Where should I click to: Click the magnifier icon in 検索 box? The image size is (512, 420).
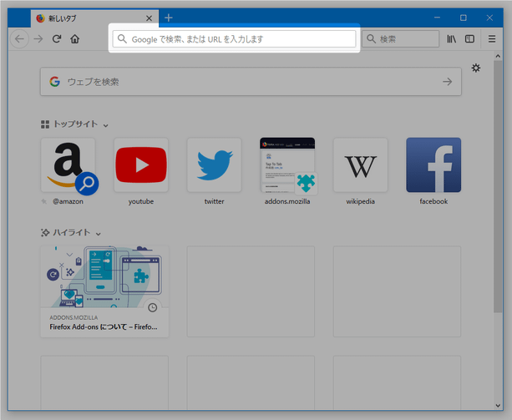click(371, 39)
